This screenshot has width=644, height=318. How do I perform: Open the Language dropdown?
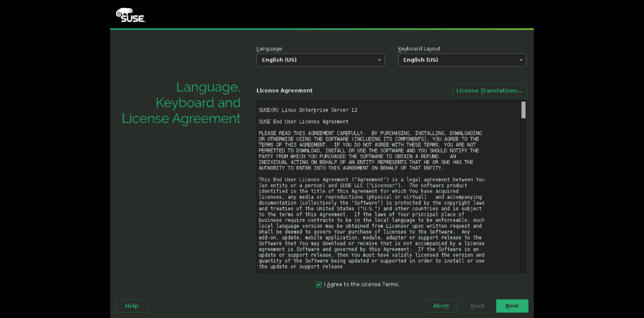point(320,60)
